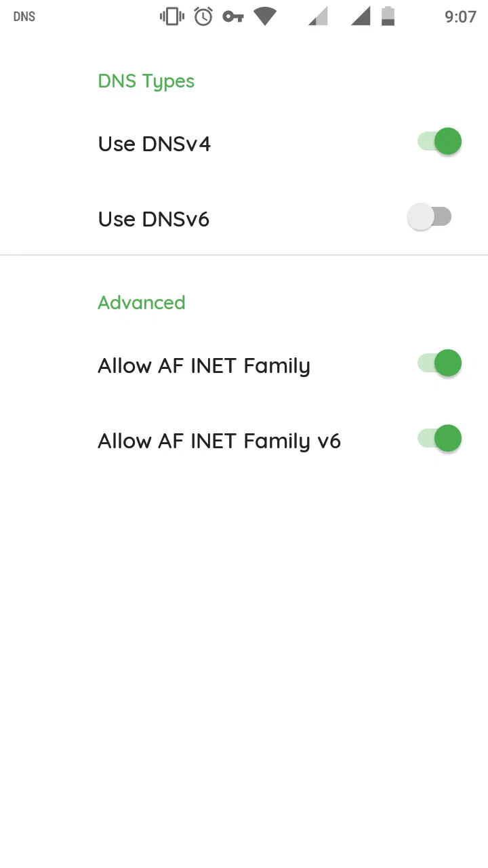Disable the Use DNSv4 switch
The height and width of the screenshot is (868, 488).
click(x=439, y=142)
